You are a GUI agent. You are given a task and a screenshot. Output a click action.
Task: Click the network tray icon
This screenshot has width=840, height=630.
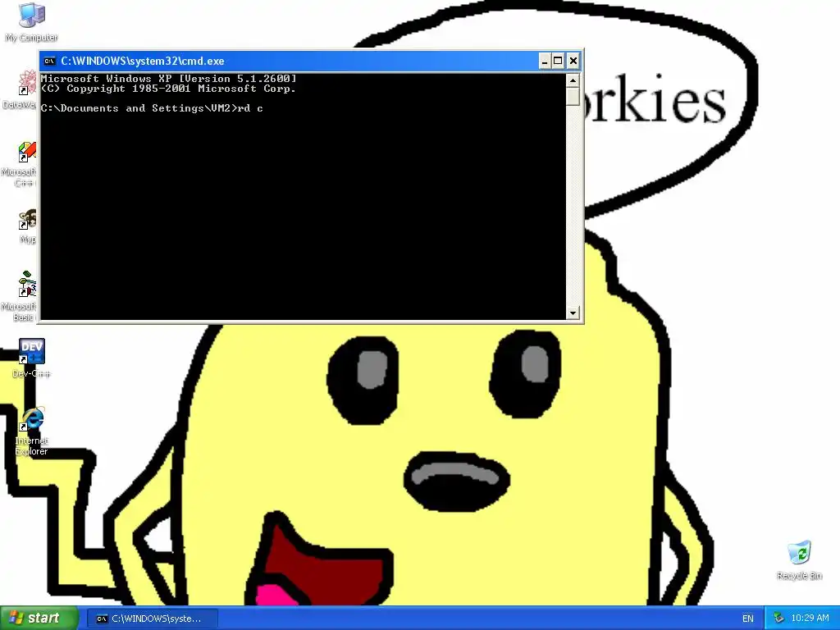779,619
